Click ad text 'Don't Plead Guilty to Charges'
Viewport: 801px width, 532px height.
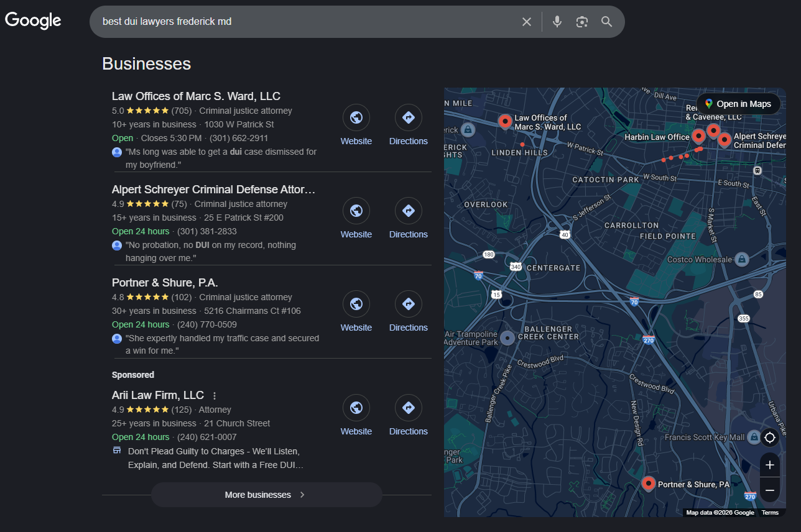click(216, 458)
